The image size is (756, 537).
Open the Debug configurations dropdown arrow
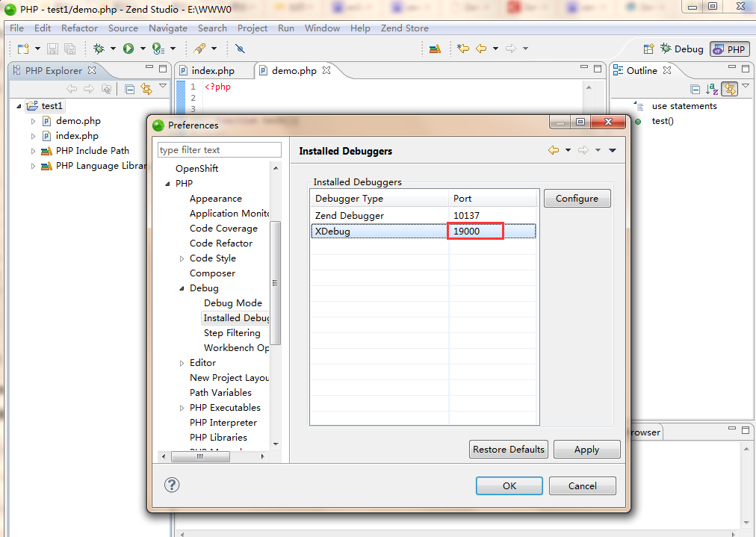[x=114, y=49]
